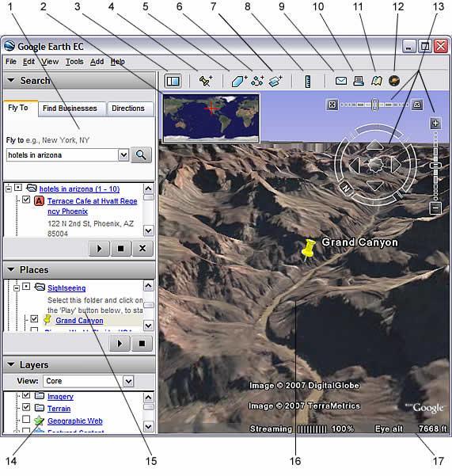Uncheck the Imagery layer checkbox

coord(26,395)
